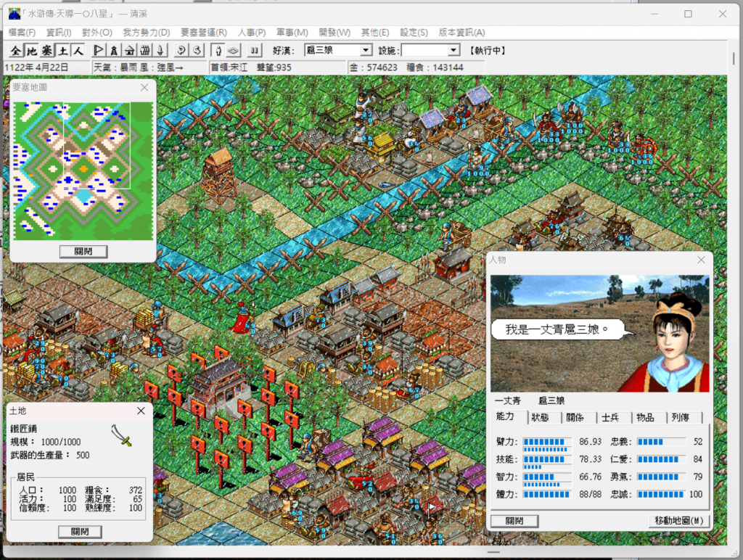Screen dimensions: 743x560
Task: Click the 移動地圖(M) button
Action: pos(679,521)
